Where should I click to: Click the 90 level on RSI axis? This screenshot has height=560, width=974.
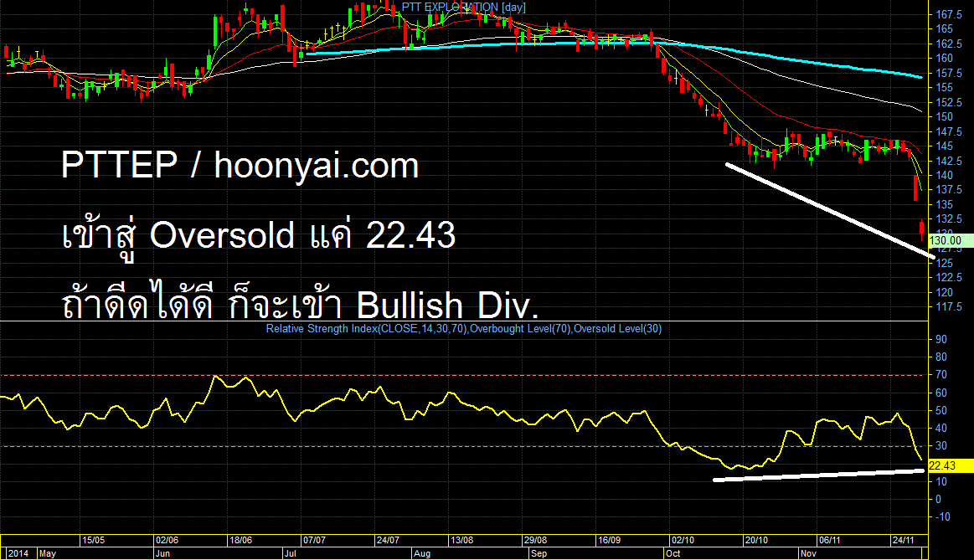(x=941, y=339)
